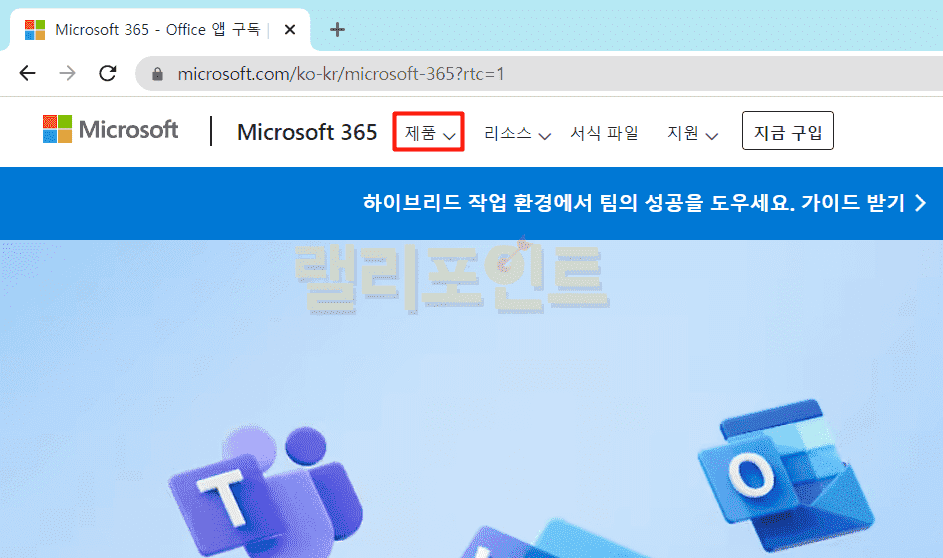Expand the 리소스 dropdown menu
The height and width of the screenshot is (558, 943).
(x=516, y=133)
